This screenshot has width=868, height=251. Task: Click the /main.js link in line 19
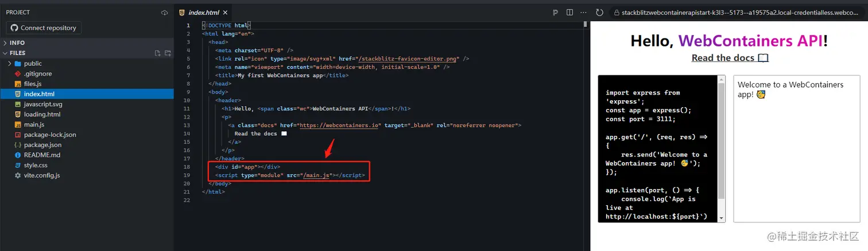coord(316,175)
